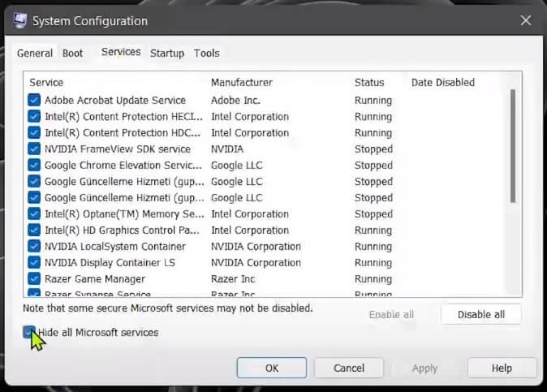Click 'Running' status of Adobe Acrobat Update
This screenshot has width=547, height=392.
tap(373, 100)
